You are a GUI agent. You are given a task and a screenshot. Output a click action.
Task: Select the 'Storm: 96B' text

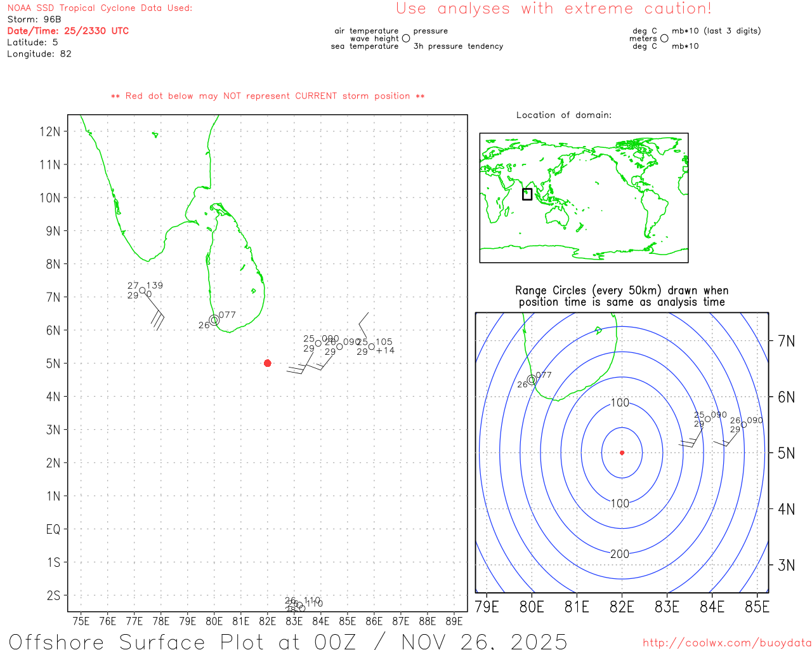pyautogui.click(x=34, y=20)
